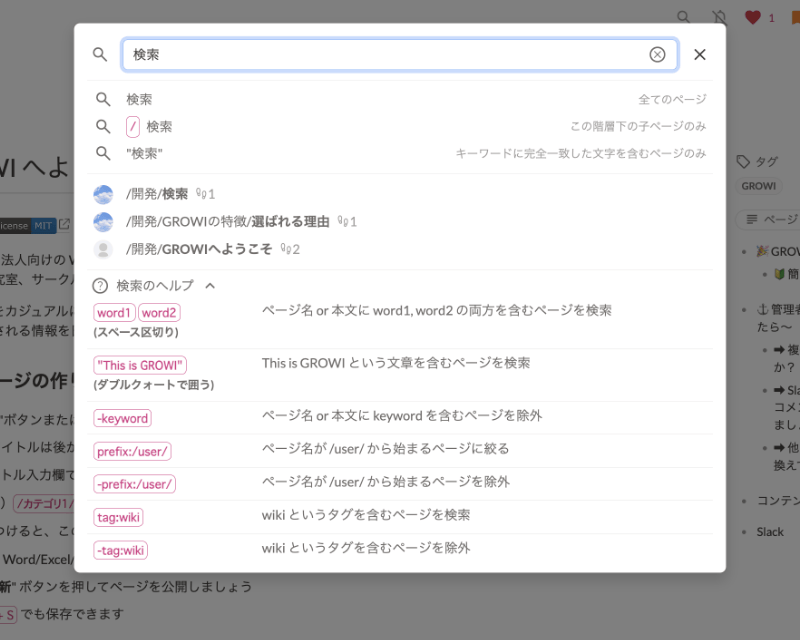The width and height of the screenshot is (800, 640).
Task: Click the GROWI tag chip in sidebar
Action: (x=758, y=185)
